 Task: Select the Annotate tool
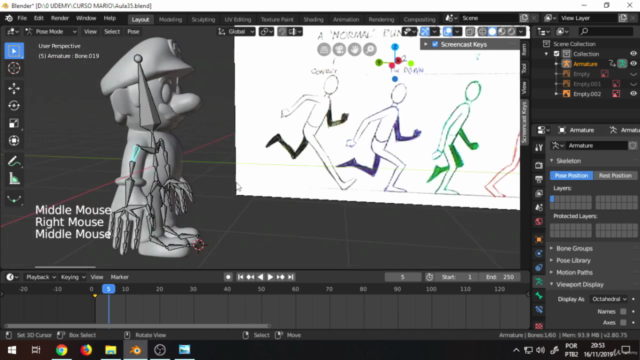pyautogui.click(x=14, y=161)
